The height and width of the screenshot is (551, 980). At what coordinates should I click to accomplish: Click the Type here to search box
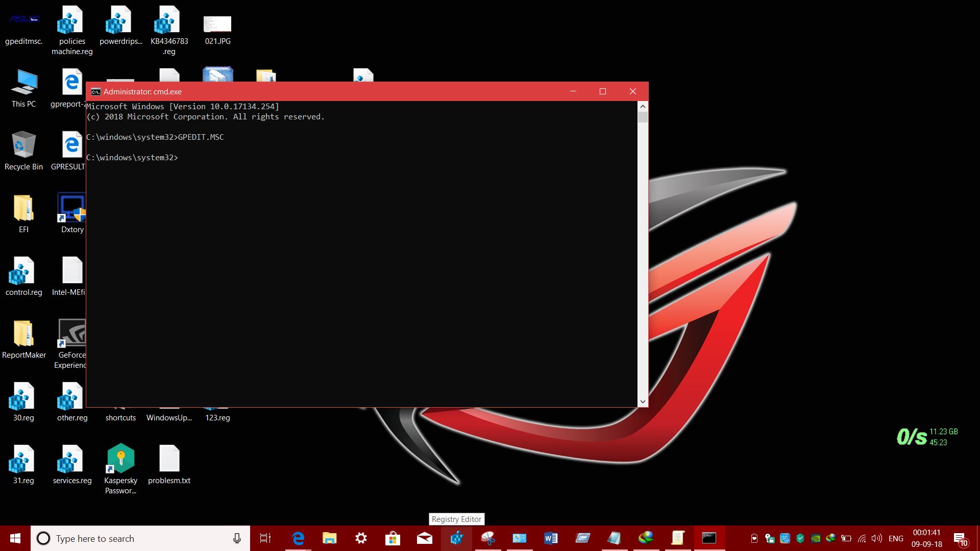pyautogui.click(x=133, y=538)
